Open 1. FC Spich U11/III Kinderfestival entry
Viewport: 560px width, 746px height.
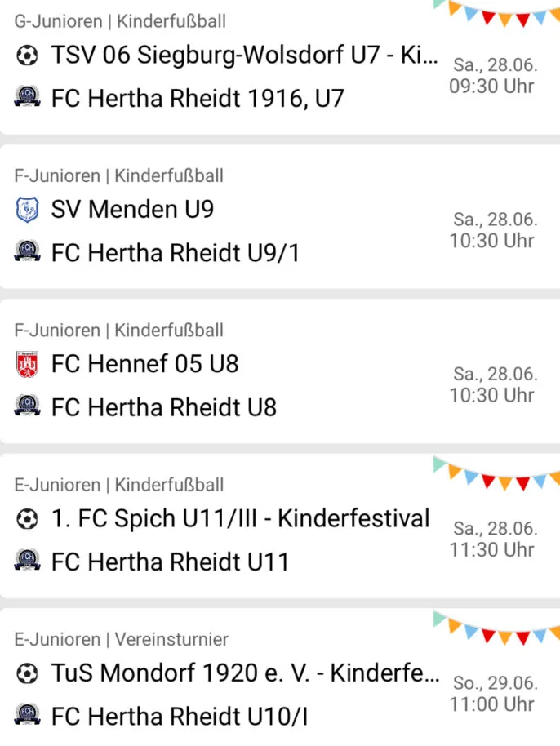tap(240, 519)
